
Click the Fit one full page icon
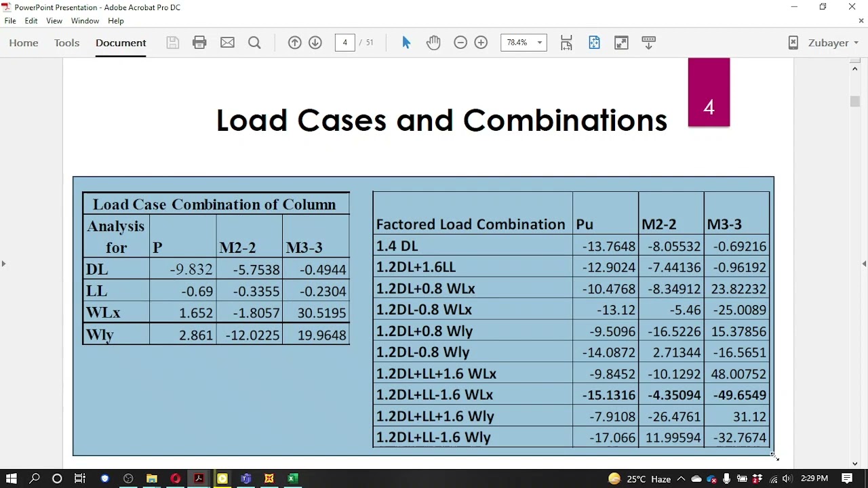(x=594, y=43)
